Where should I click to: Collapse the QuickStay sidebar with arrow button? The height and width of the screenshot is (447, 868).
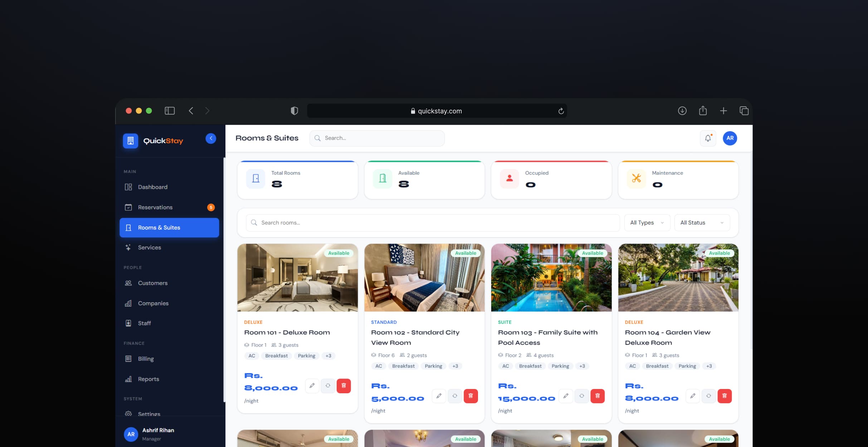211,138
